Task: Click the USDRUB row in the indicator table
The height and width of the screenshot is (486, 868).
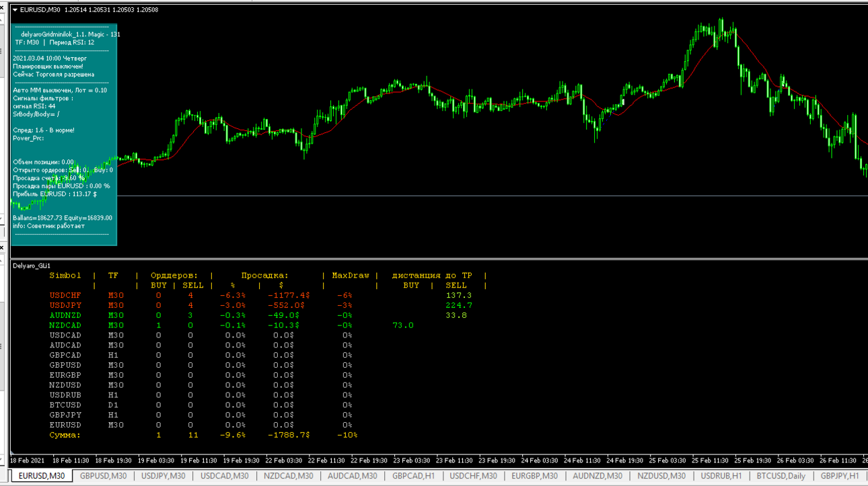Action: 201,395
